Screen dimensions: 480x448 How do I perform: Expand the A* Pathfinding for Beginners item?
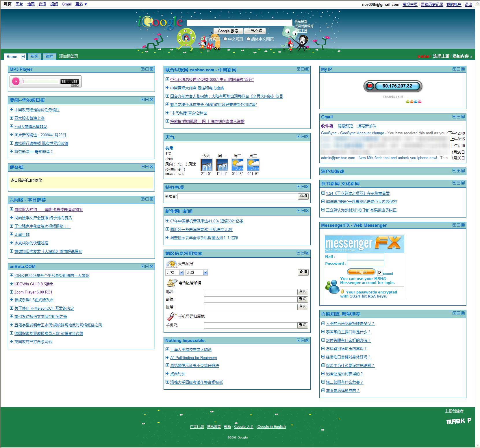[167, 357]
